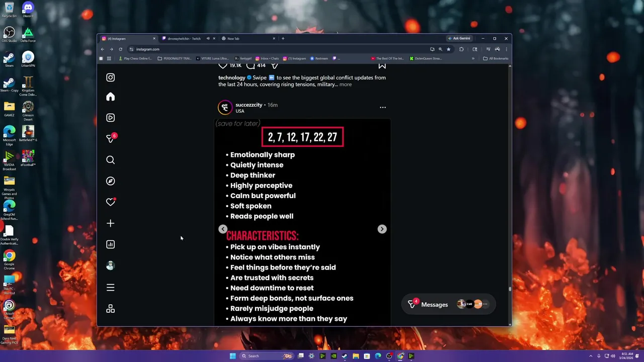
Task: Select the (4) Instagram browser tab
Action: click(x=128, y=39)
